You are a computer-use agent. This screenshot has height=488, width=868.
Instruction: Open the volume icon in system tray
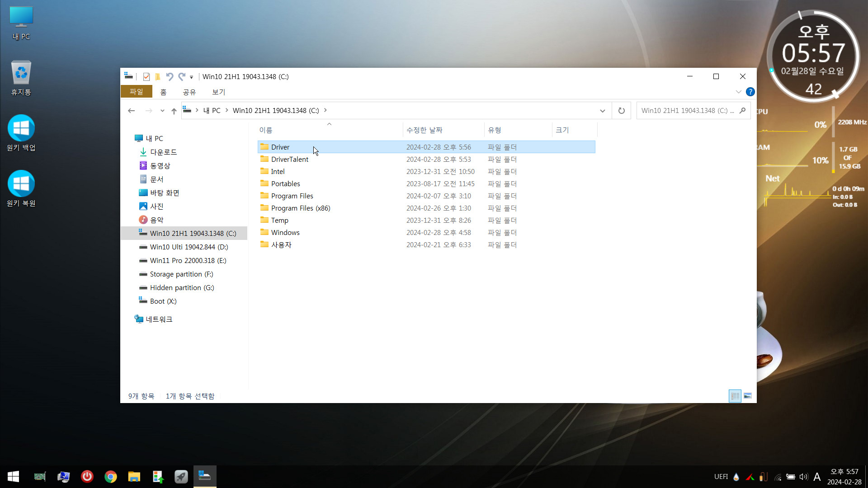(803, 477)
